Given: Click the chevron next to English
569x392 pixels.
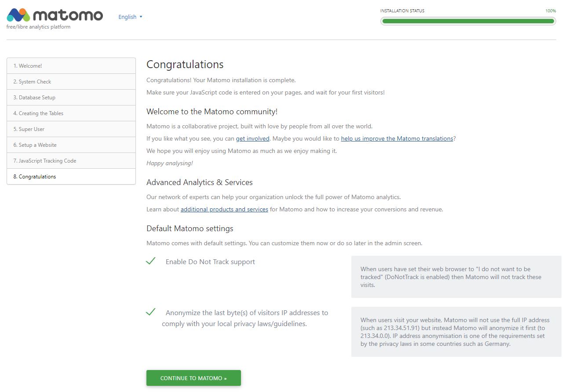Looking at the screenshot, I should [140, 17].
